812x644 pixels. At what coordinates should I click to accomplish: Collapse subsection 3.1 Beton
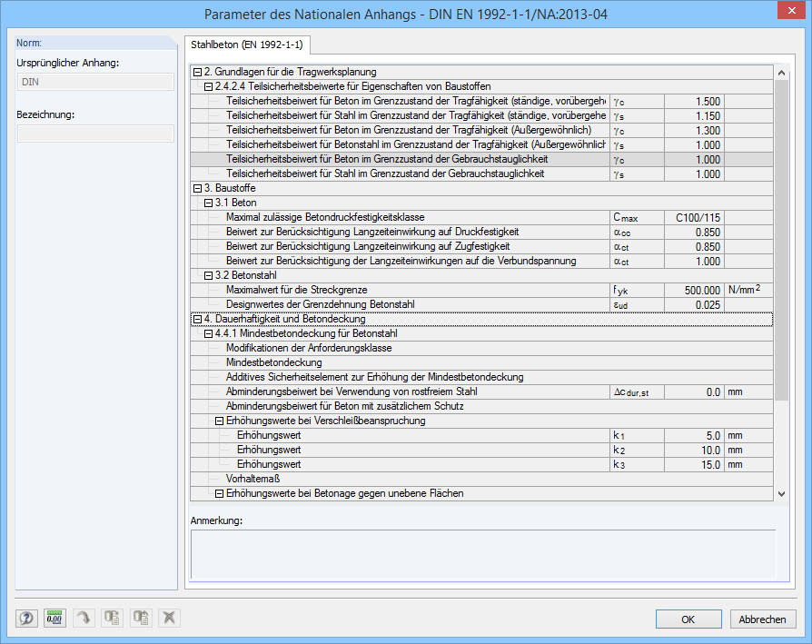(206, 201)
